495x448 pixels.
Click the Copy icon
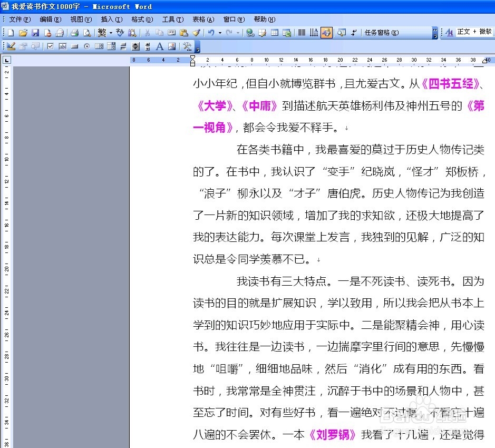click(159, 33)
